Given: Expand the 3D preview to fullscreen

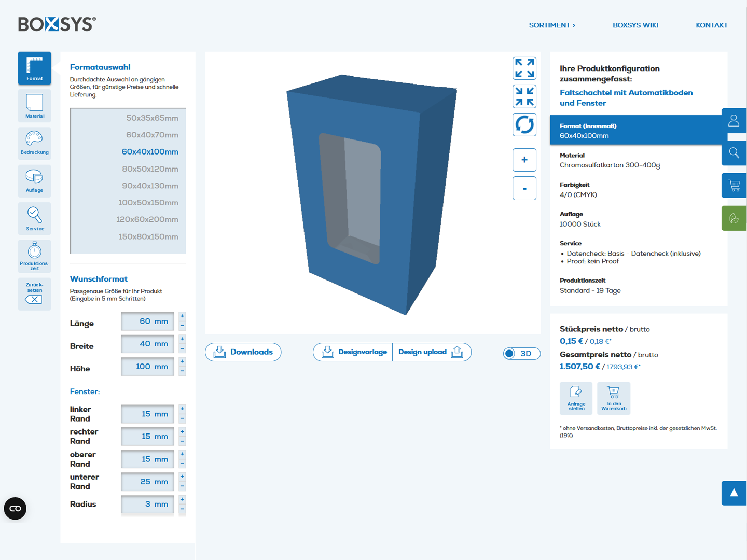Looking at the screenshot, I should (524, 68).
